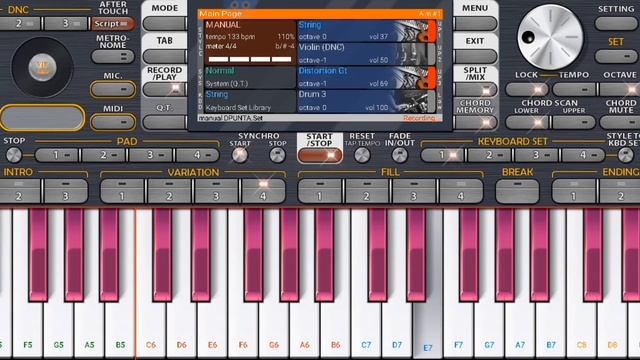640x360 pixels.
Task: Trigger PAD 3
Action: [151, 155]
